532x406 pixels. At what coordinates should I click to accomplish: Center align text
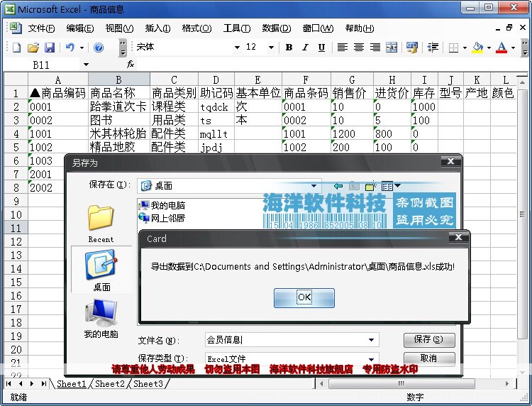359,48
